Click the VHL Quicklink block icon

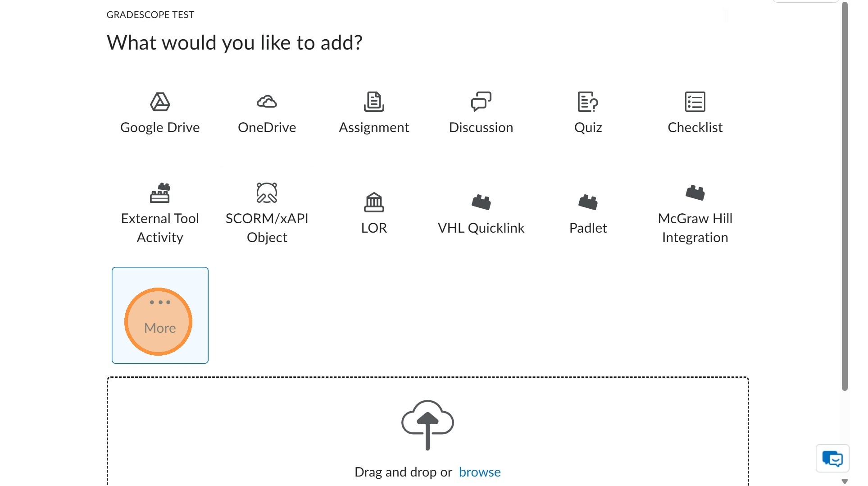481,202
